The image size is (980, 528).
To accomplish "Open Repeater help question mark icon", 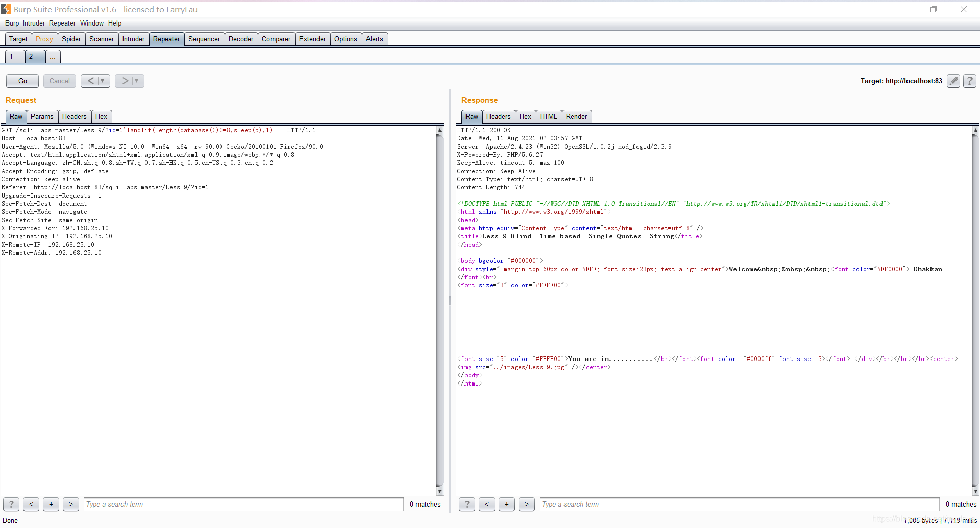I will (x=970, y=81).
